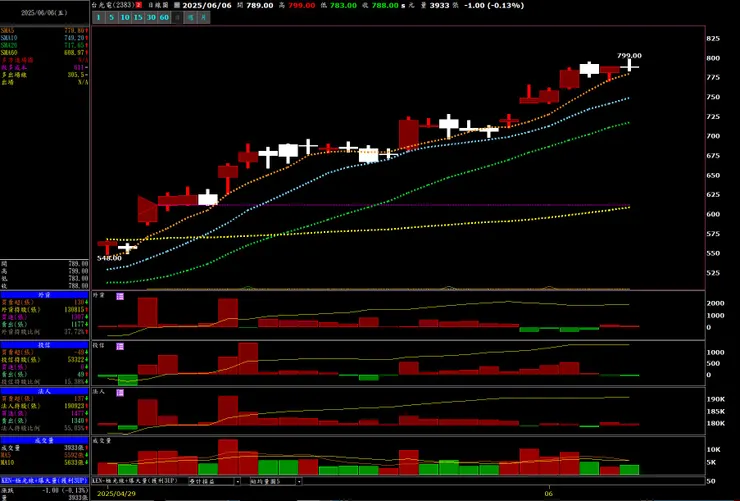The image size is (740, 501).
Task: Click the red '2' badge beside stock code
Action: [139, 5]
